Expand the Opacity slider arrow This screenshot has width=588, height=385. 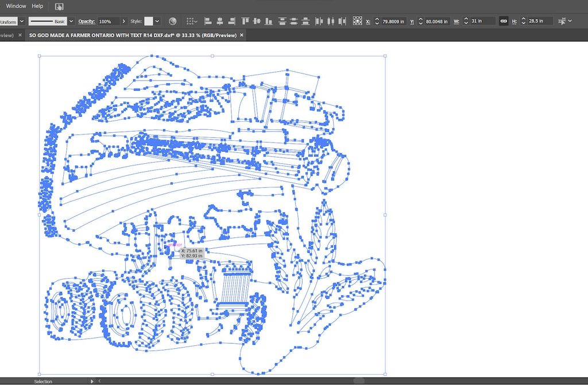[123, 21]
